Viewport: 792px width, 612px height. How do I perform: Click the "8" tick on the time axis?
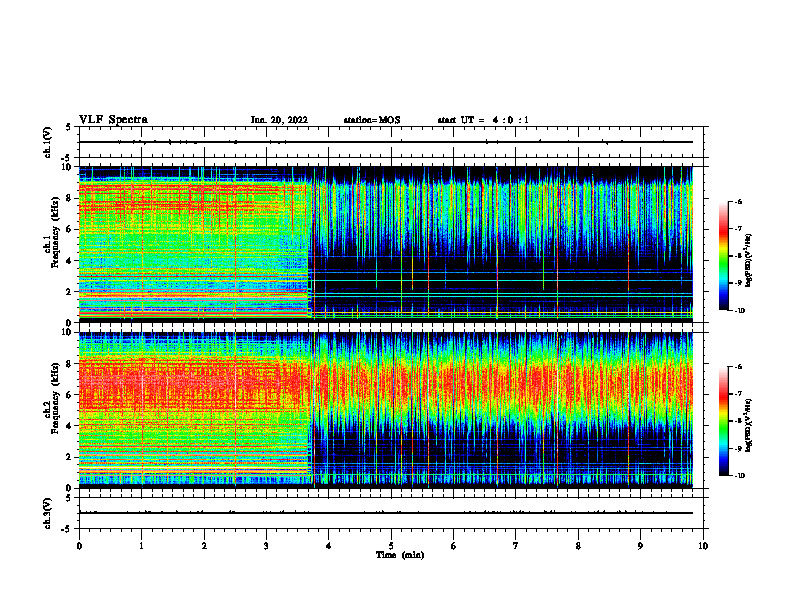(x=578, y=546)
